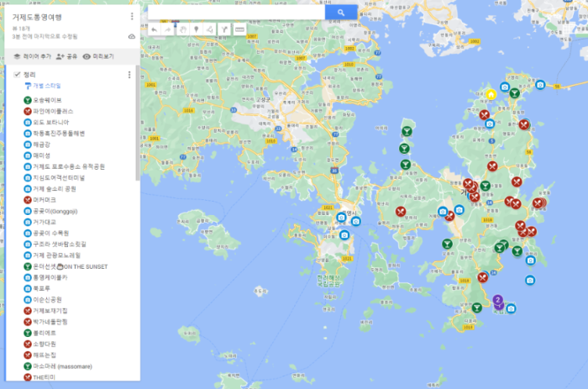Select 거제도 포로수용소 유적공원 list entry
This screenshot has height=389, width=588.
coord(69,166)
